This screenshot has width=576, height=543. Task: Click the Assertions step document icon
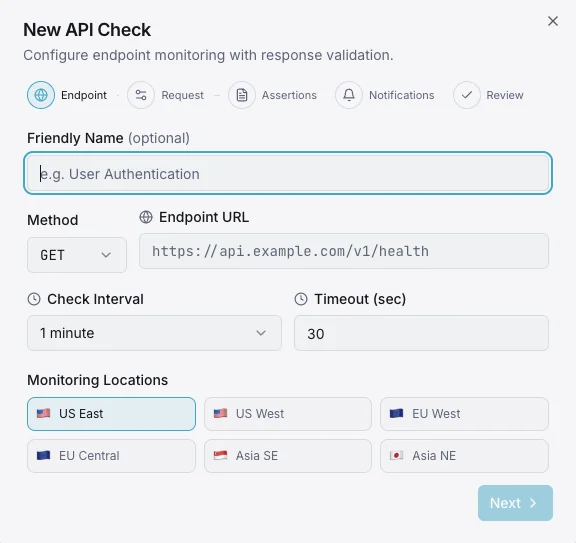(x=242, y=95)
